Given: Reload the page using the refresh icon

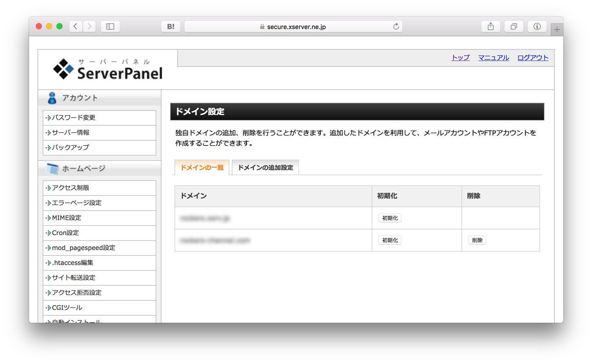Looking at the screenshot, I should (x=396, y=26).
